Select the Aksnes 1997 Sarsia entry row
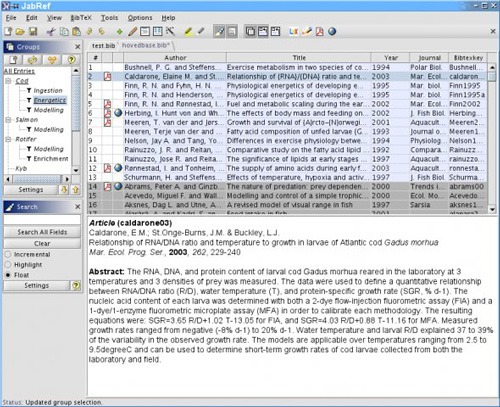 pyautogui.click(x=287, y=205)
